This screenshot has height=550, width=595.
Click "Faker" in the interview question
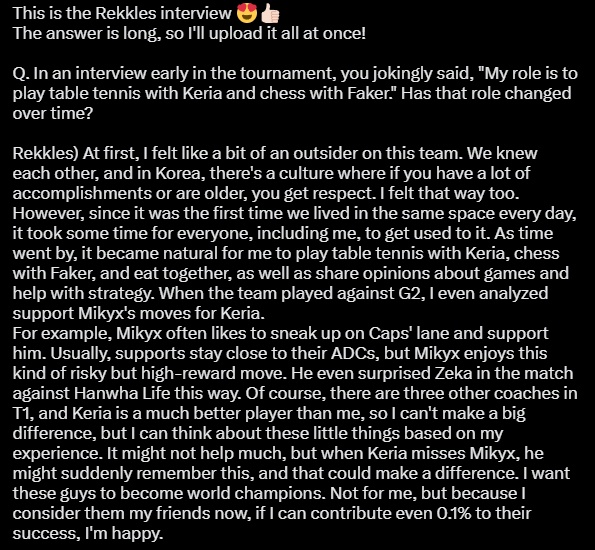pyautogui.click(x=375, y=93)
